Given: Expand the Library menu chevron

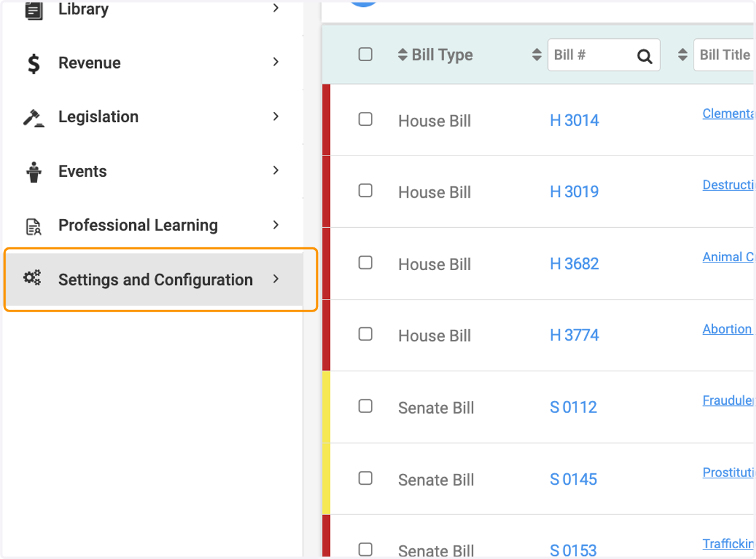Looking at the screenshot, I should coord(276,8).
